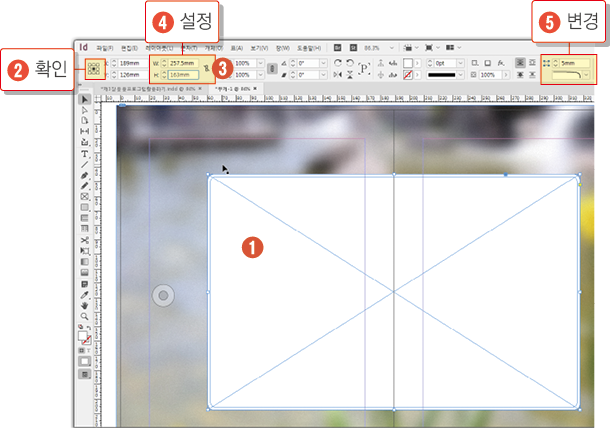Toggle constrain scale proportions link
Image resolution: width=610 pixels, height=428 pixels.
pos(272,69)
